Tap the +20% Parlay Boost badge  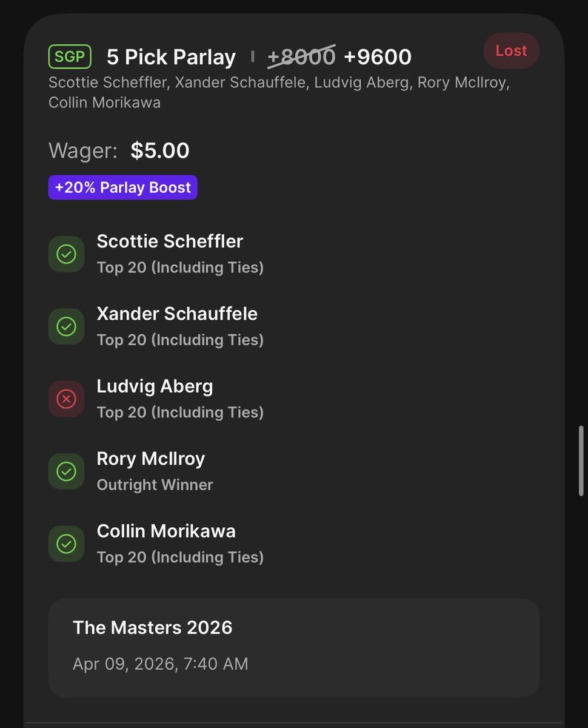(x=123, y=187)
